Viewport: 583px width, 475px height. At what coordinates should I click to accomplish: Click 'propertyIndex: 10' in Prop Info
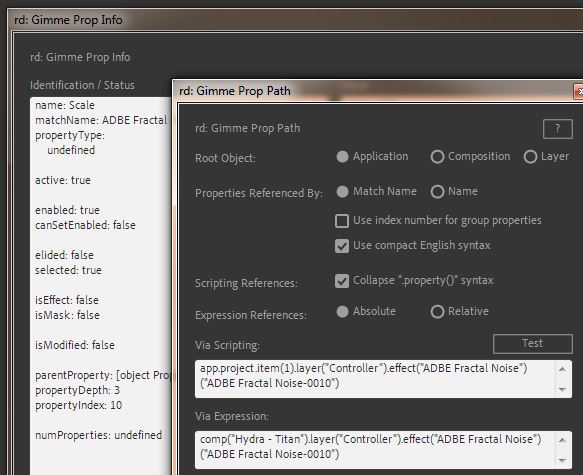click(78, 405)
